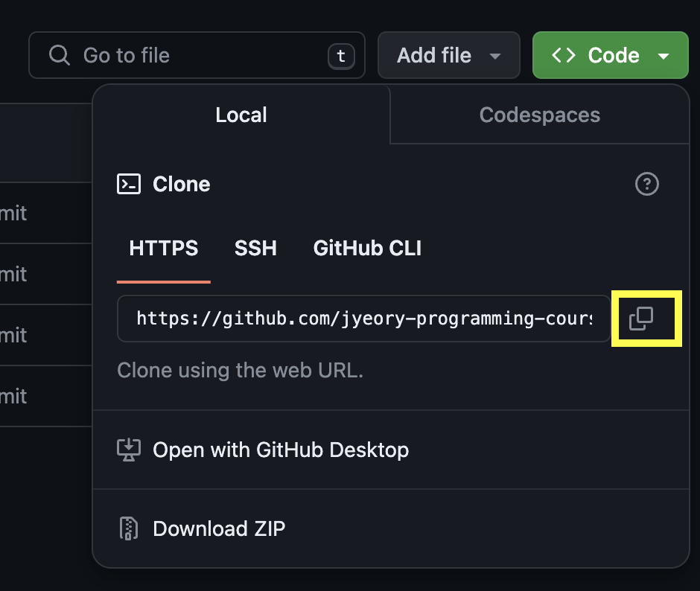Choose Download ZIP
The width and height of the screenshot is (700, 591).
click(x=391, y=528)
